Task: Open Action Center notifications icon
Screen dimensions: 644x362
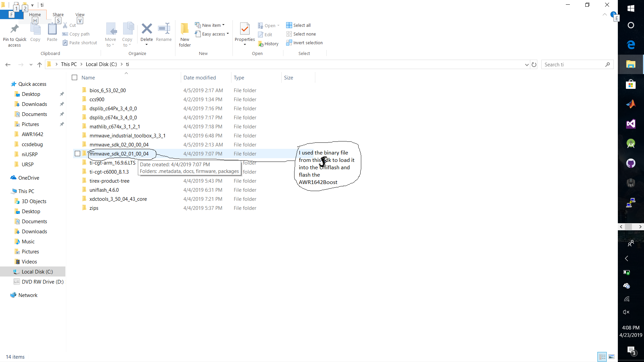Action: [x=631, y=351]
